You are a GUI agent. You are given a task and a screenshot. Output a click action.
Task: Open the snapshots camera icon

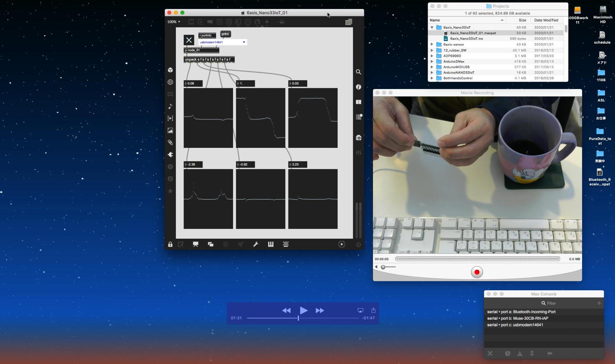[358, 137]
